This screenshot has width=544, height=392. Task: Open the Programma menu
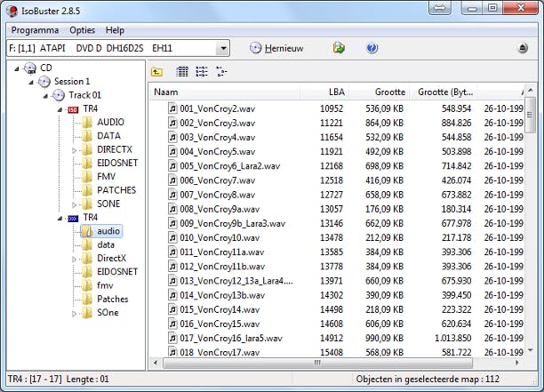tap(35, 30)
